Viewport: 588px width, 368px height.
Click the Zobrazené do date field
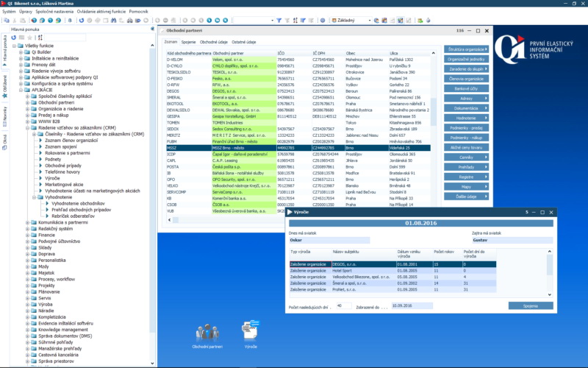pos(412,306)
